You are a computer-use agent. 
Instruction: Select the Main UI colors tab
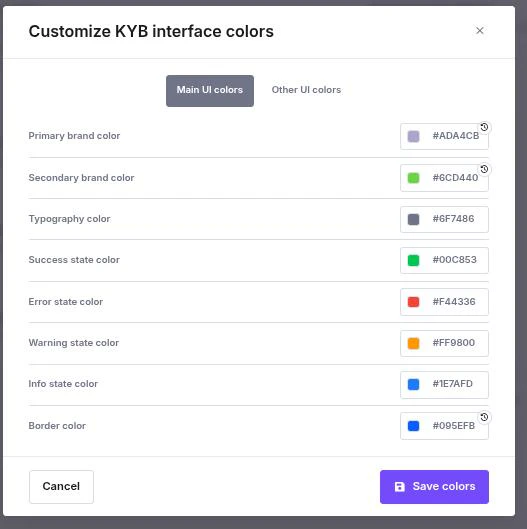[x=210, y=91]
